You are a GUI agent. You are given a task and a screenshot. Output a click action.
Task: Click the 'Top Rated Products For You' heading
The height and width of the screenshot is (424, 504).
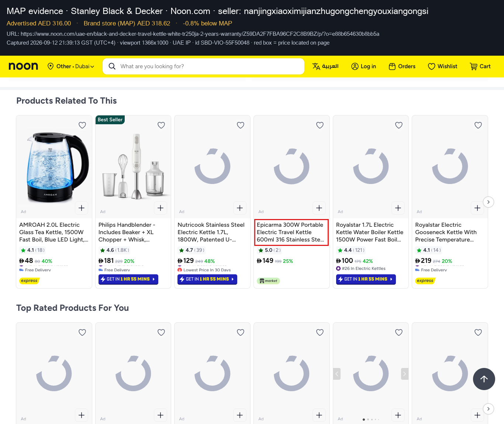[x=72, y=308]
